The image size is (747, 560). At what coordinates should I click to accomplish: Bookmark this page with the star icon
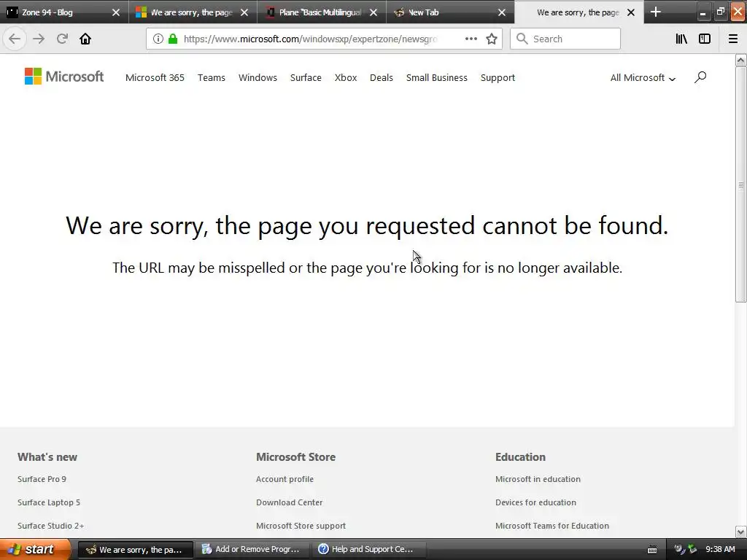click(492, 39)
